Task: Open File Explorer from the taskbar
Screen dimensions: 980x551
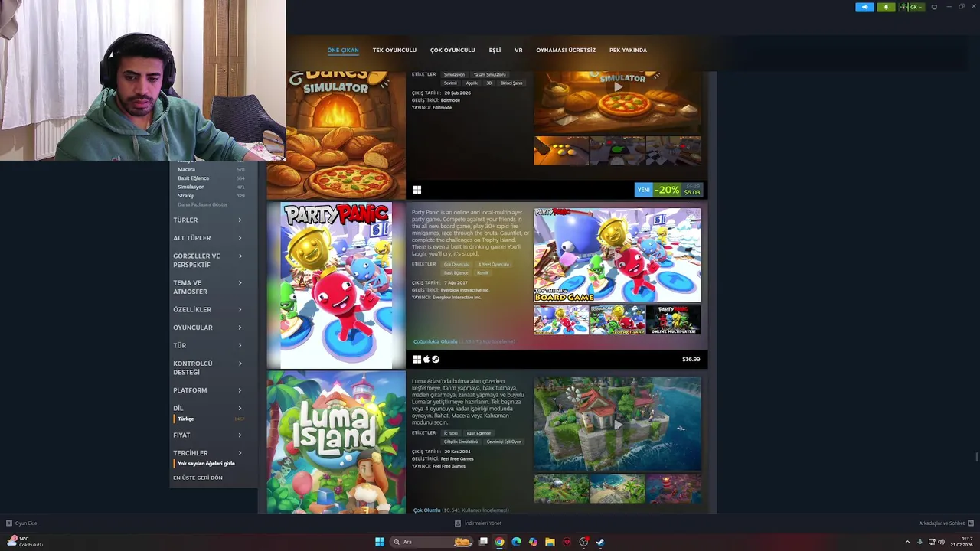Action: 550,542
